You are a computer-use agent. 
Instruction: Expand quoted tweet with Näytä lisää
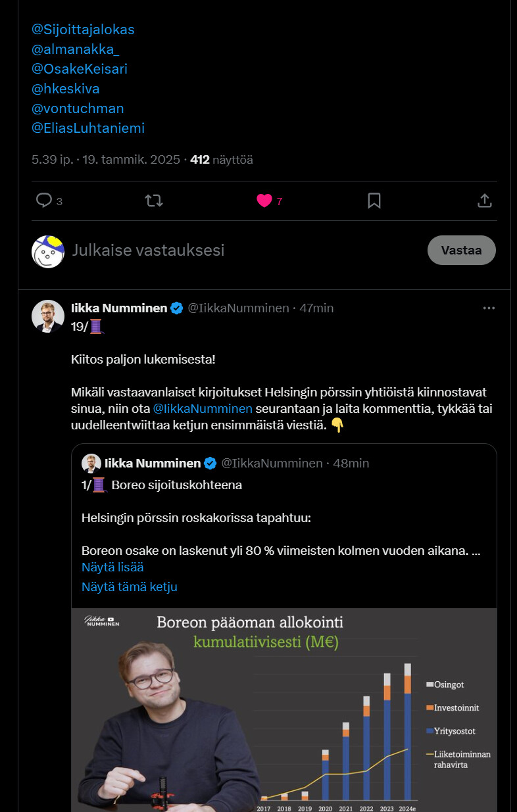pyautogui.click(x=112, y=567)
